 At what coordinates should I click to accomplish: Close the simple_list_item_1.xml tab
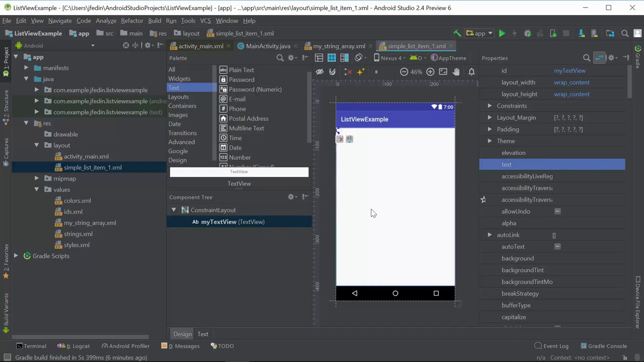coord(451,46)
